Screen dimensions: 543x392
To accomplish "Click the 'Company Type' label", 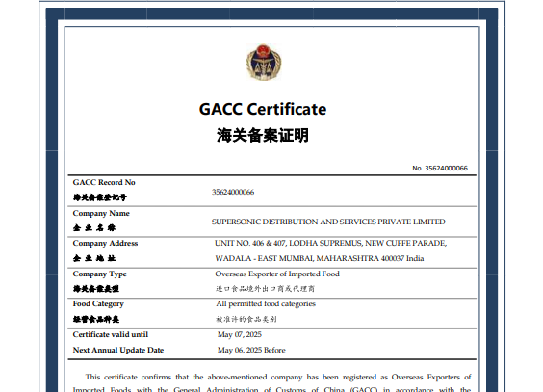I will tap(100, 274).
